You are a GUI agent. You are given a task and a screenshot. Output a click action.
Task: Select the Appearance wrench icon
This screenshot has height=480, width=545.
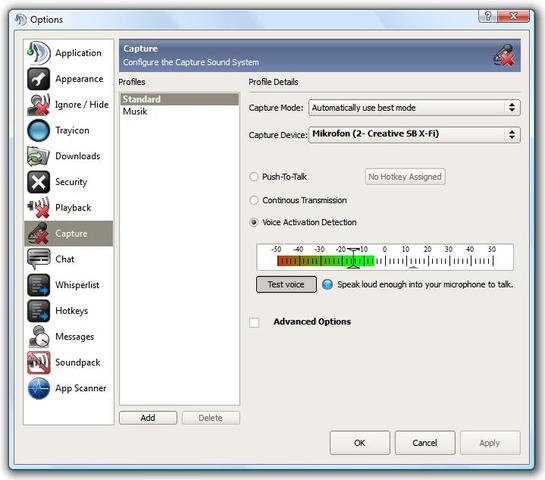coord(39,79)
